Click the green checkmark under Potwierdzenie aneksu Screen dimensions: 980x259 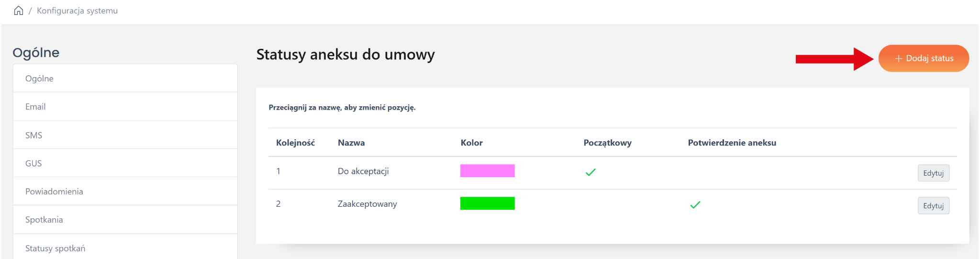695,205
